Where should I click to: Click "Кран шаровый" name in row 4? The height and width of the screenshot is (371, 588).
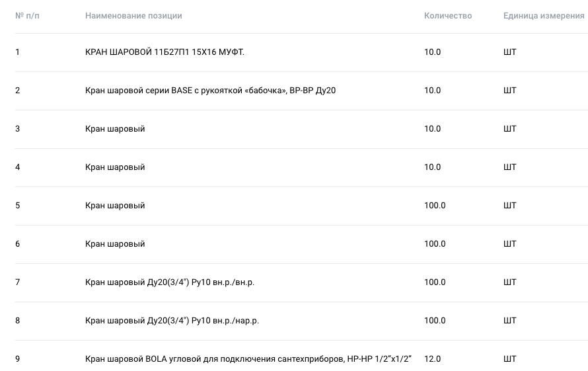point(115,167)
